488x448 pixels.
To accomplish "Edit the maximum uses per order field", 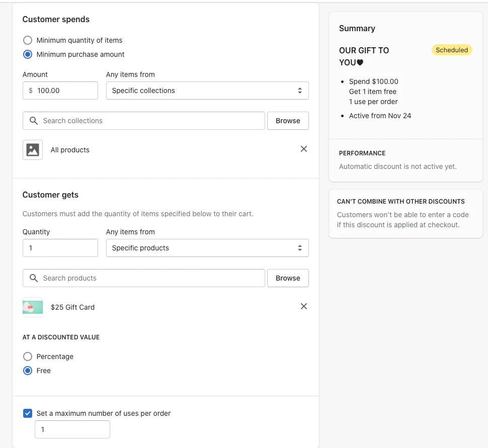I will coord(72,429).
